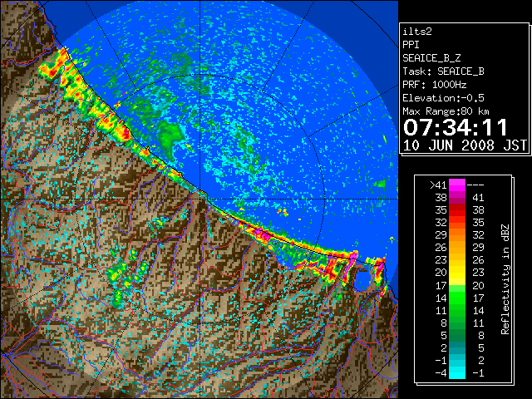Click the 'ilts2' station label
This screenshot has height=399, width=532.
coord(417,32)
